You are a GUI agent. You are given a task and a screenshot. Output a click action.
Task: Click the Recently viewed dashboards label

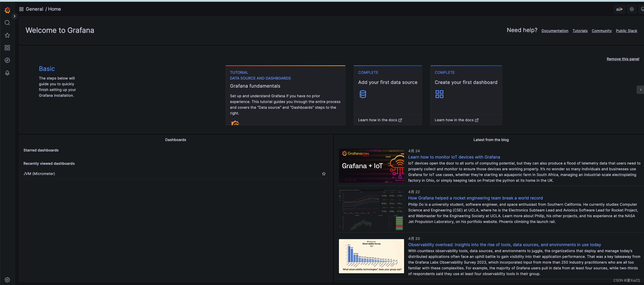[x=49, y=163]
